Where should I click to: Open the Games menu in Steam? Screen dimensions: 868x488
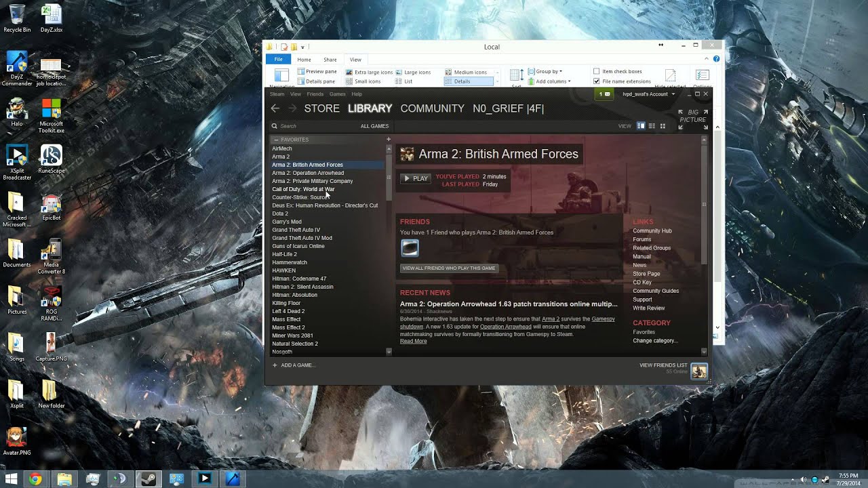click(337, 94)
